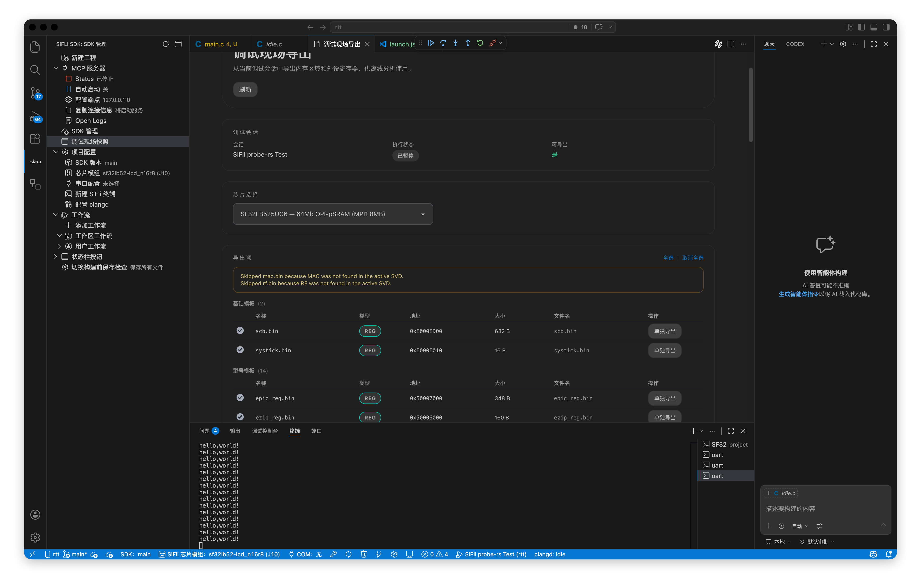Uncheck the systick.bin export item

pyautogui.click(x=240, y=350)
